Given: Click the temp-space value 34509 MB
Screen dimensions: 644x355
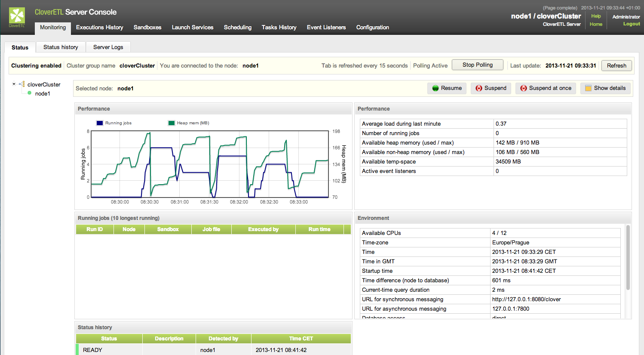Looking at the screenshot, I should [x=508, y=161].
